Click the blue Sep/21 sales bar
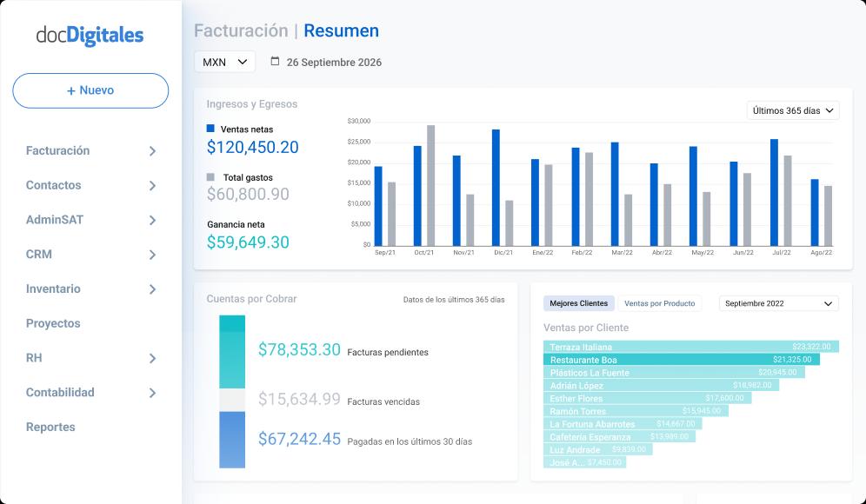The image size is (866, 504). 378,206
